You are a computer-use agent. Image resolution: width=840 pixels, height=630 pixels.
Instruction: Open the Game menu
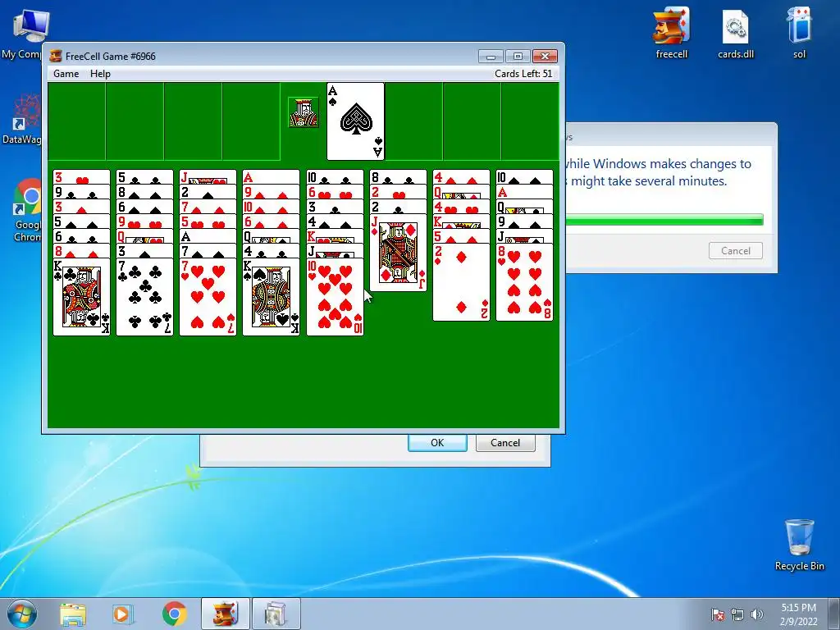[x=66, y=73]
